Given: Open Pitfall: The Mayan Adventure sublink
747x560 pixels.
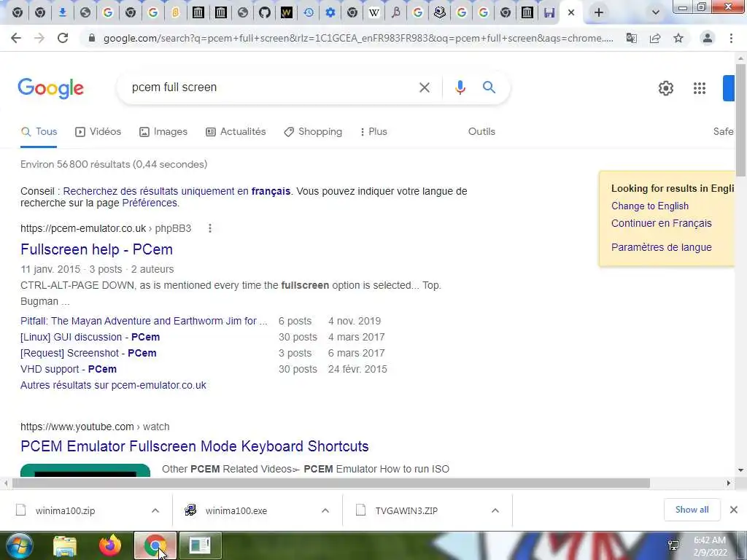Looking at the screenshot, I should pos(144,321).
